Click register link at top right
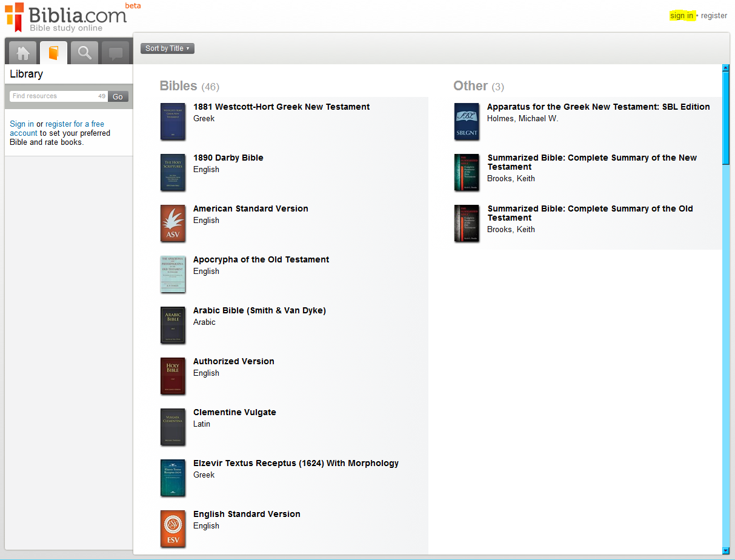This screenshot has height=560, width=735. point(714,16)
